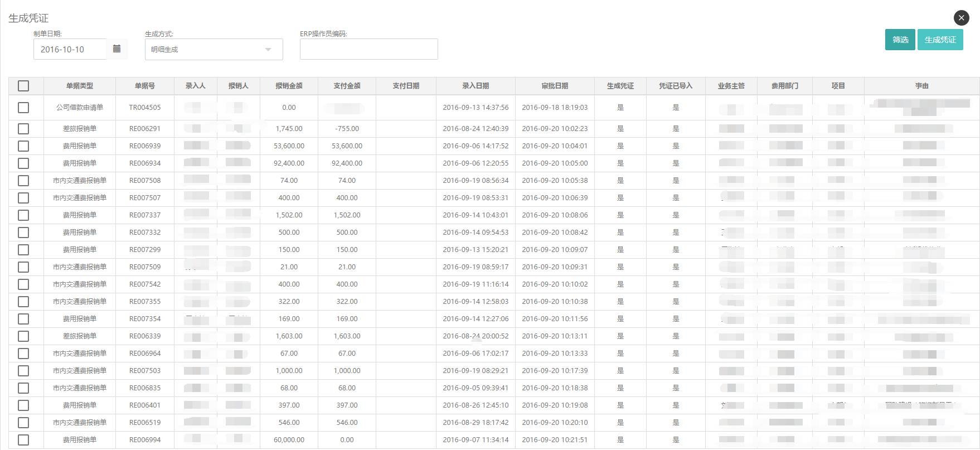
Task: Click the 生成凭证 button
Action: [940, 40]
